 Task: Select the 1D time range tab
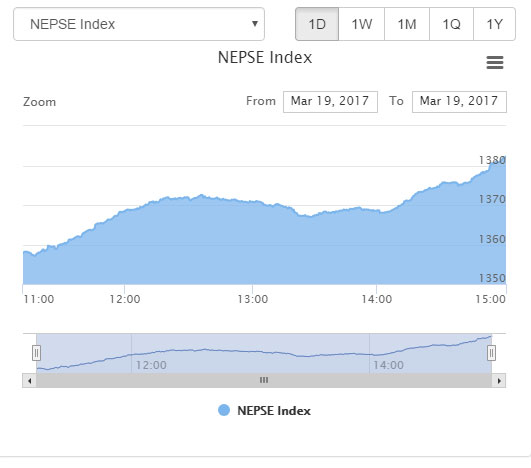coord(317,24)
